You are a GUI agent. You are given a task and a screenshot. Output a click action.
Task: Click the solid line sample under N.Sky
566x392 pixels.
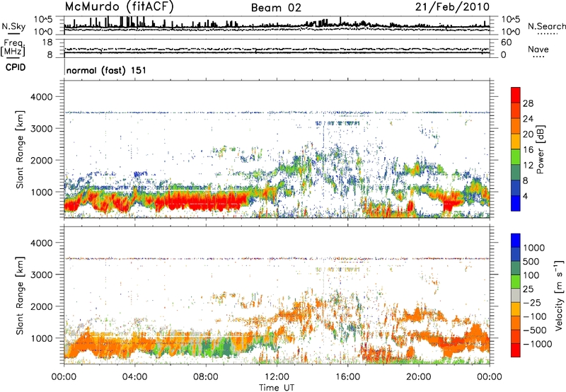(13, 33)
